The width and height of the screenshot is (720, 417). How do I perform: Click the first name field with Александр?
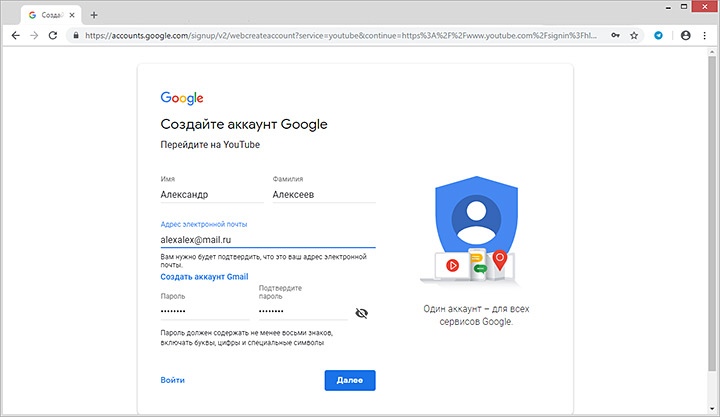coord(212,194)
